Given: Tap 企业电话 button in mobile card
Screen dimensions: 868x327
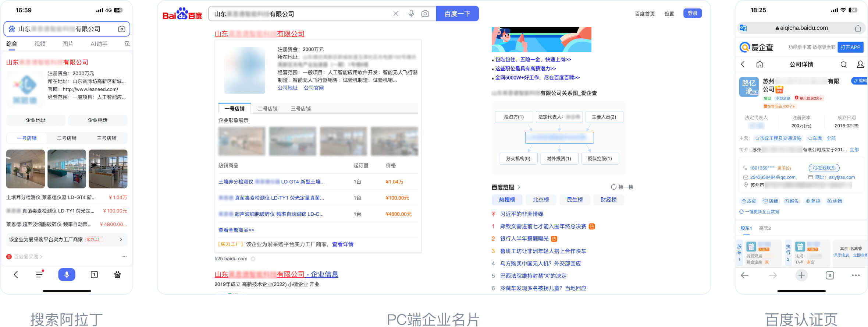Looking at the screenshot, I should coord(97,120).
